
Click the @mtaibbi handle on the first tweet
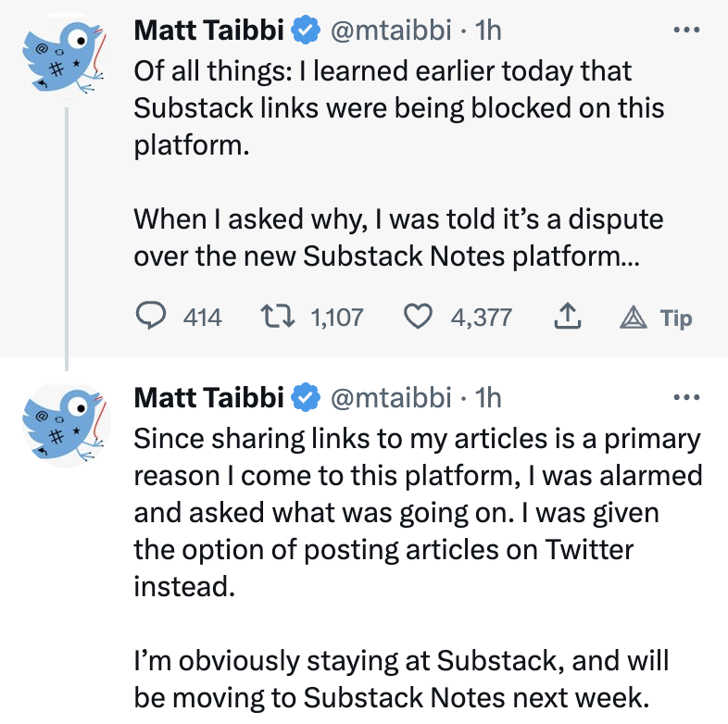[x=391, y=31]
